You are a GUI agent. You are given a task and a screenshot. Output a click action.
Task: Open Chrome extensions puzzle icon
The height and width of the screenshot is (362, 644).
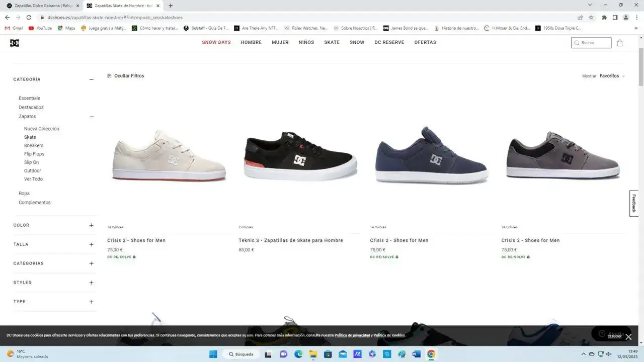(604, 18)
